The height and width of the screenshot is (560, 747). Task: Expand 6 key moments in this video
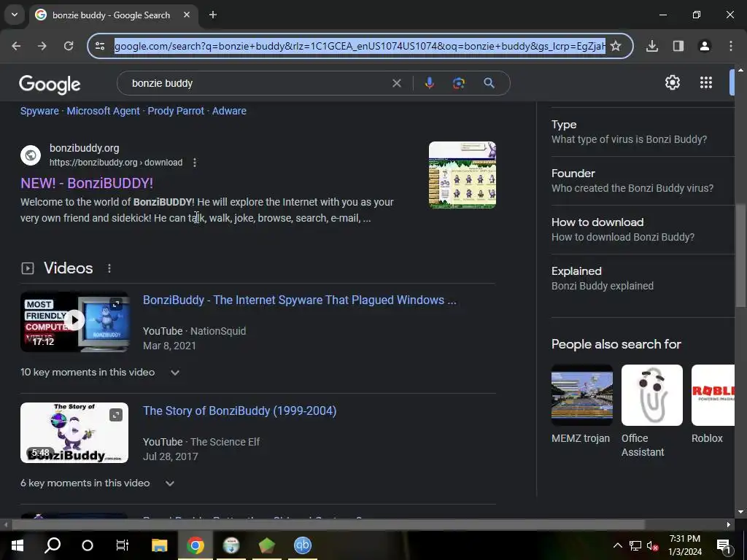point(169,483)
